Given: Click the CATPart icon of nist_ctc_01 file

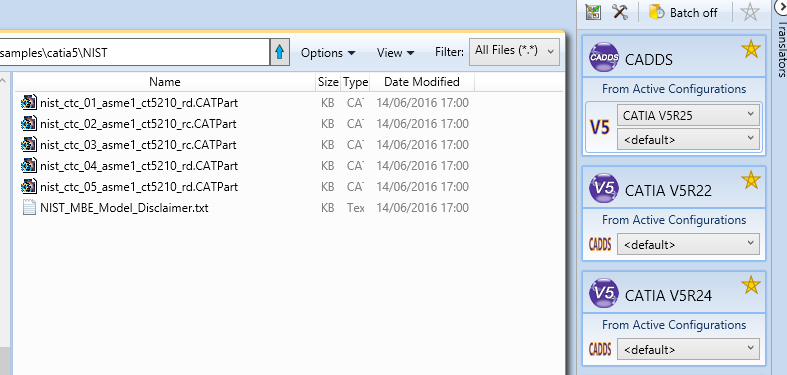Looking at the screenshot, I should 29,102.
